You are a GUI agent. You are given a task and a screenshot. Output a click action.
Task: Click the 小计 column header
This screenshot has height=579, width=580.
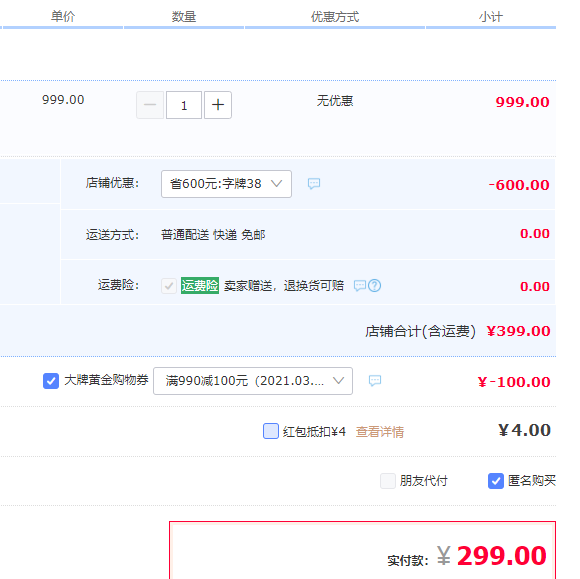[491, 17]
